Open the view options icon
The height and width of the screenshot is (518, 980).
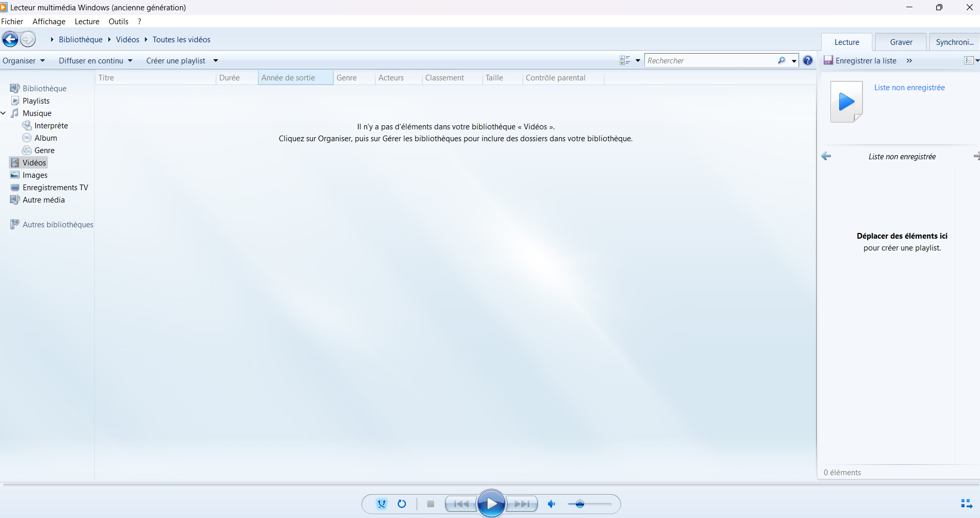[x=625, y=60]
